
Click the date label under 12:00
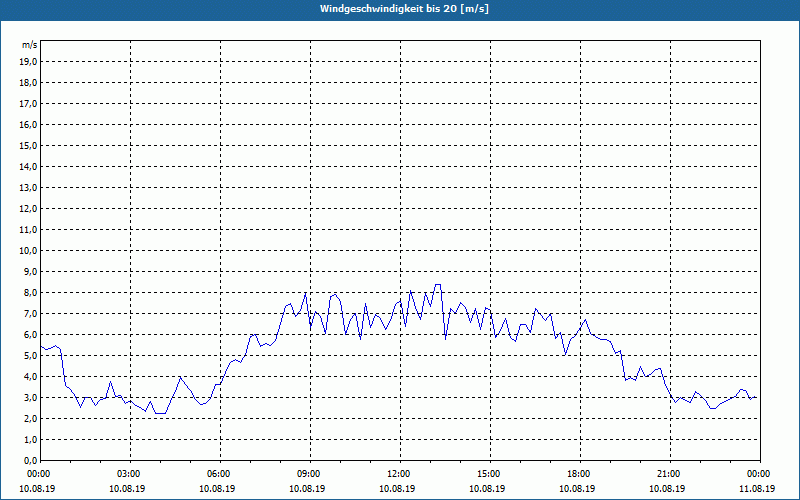tap(397, 488)
